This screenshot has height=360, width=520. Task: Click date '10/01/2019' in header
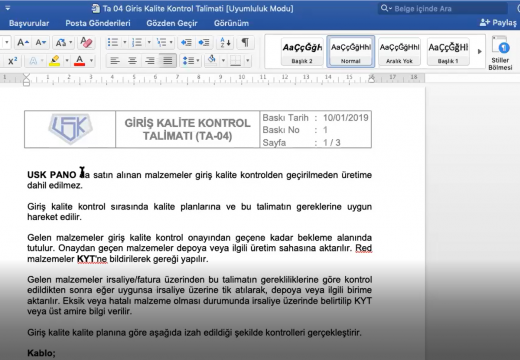346,118
